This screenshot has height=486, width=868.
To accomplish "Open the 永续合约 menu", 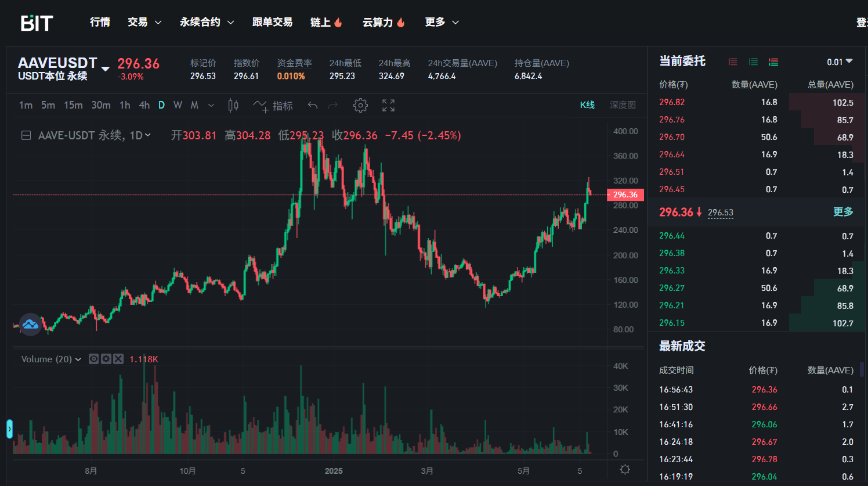I will [207, 22].
